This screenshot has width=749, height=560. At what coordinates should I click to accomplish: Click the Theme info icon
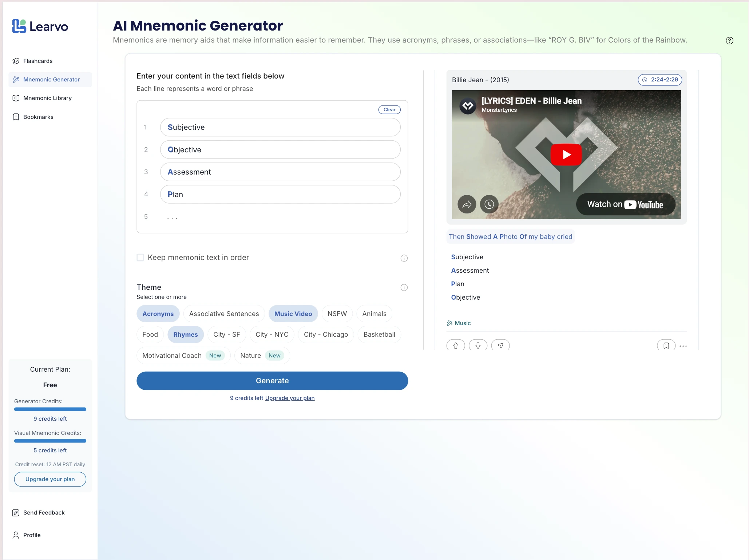pyautogui.click(x=404, y=287)
